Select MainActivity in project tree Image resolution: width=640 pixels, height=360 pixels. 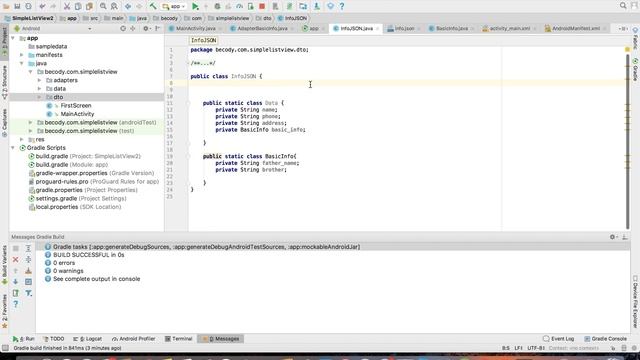(77, 114)
